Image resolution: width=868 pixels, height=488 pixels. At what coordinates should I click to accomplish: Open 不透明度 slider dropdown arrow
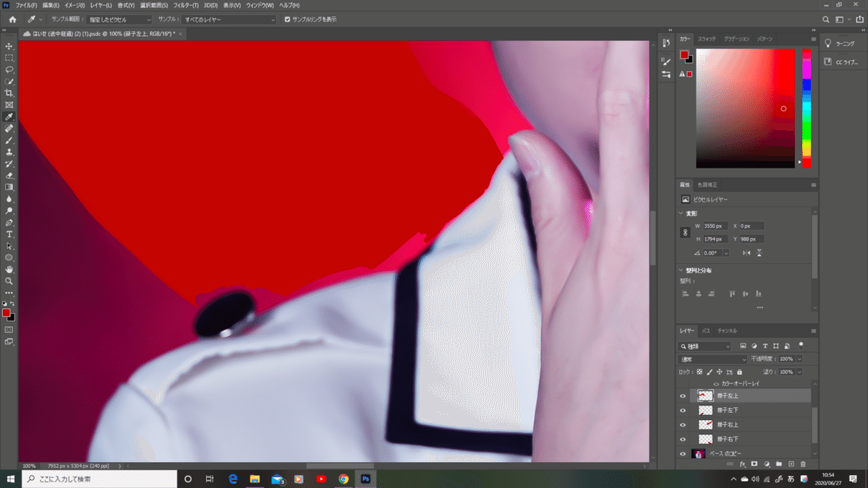tap(799, 359)
